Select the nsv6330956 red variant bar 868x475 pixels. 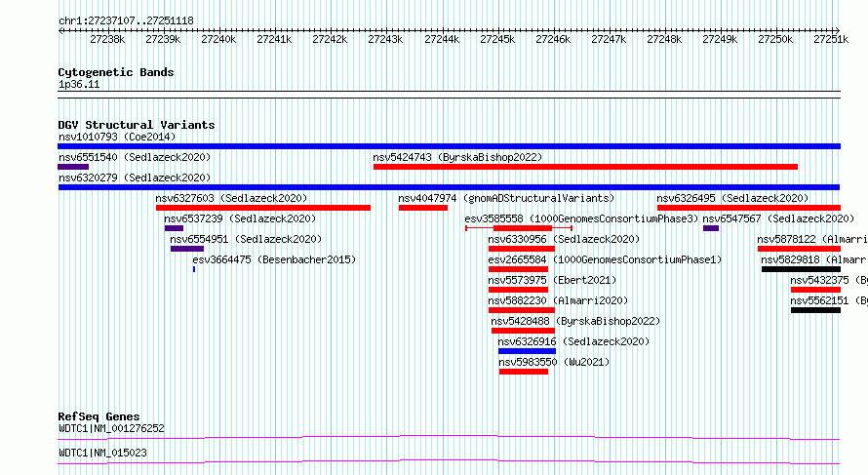(x=522, y=249)
